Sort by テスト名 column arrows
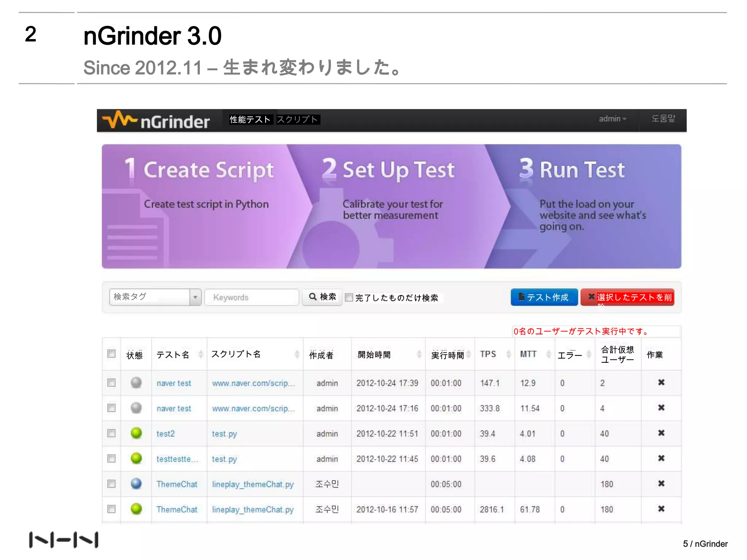Image resolution: width=747 pixels, height=560 pixels. 201,354
